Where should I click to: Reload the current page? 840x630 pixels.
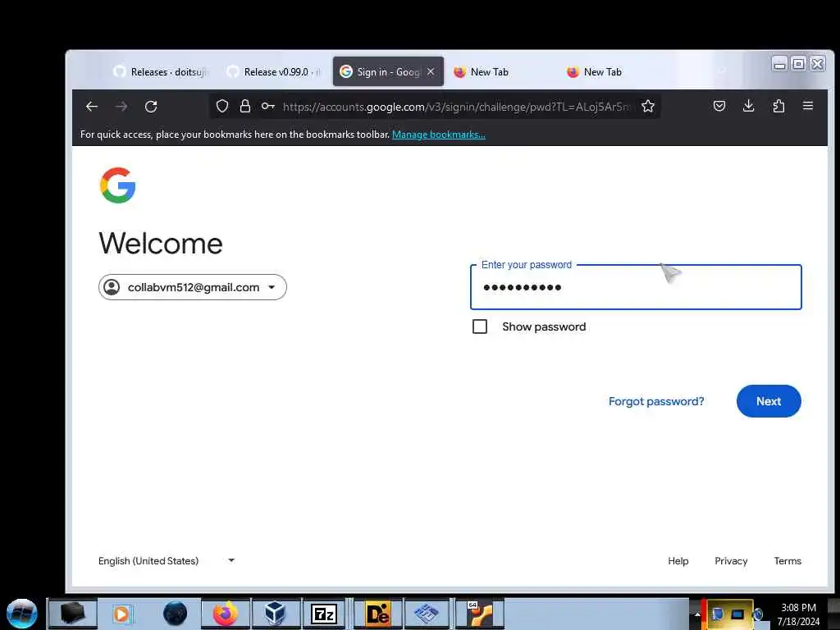151,107
